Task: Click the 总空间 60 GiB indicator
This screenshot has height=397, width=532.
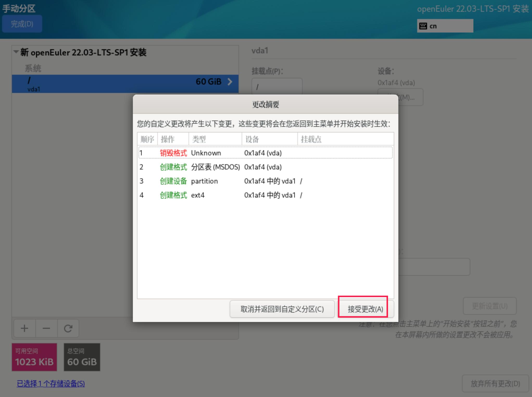Action: click(x=82, y=357)
